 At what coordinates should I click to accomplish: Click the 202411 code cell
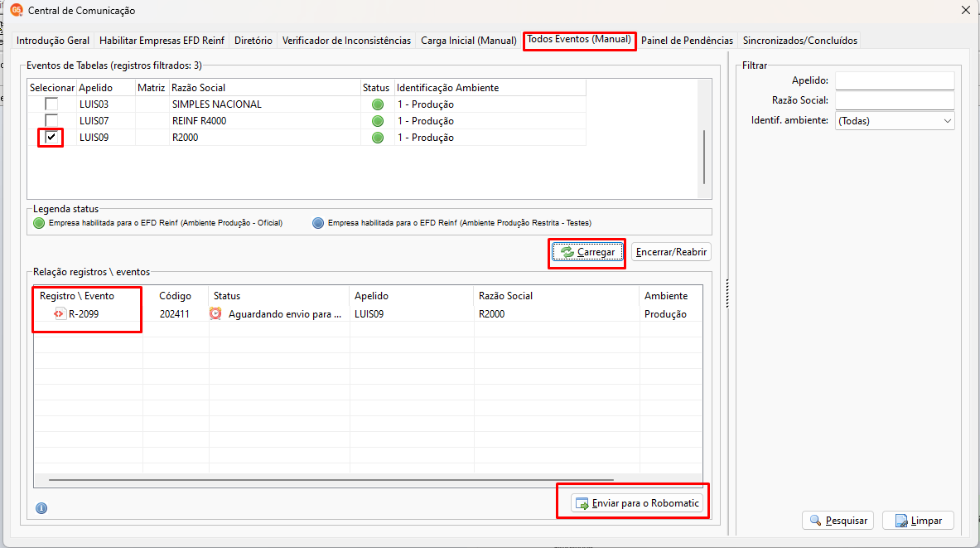click(x=174, y=314)
